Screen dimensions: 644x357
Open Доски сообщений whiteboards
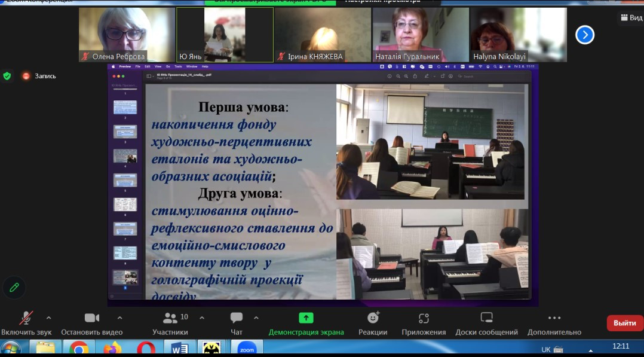487,324
